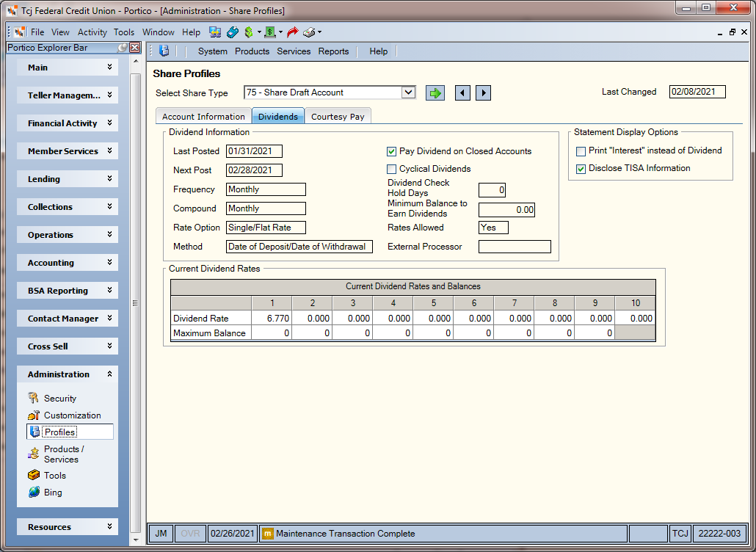Uncheck Pay Dividend on Closed Accounts
This screenshot has width=756, height=552.
pyautogui.click(x=391, y=151)
